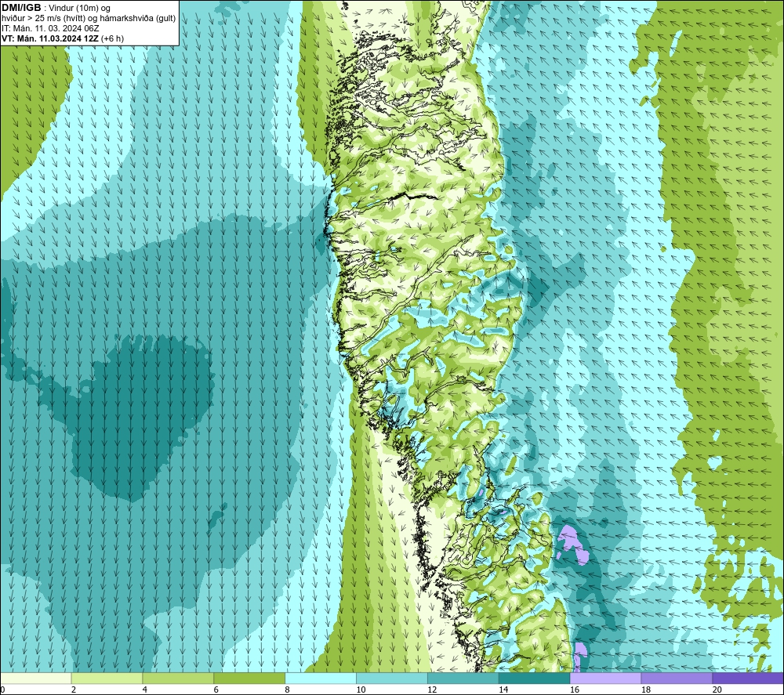Click the legend scale label '12'
This screenshot has height=695, width=784.
click(433, 690)
